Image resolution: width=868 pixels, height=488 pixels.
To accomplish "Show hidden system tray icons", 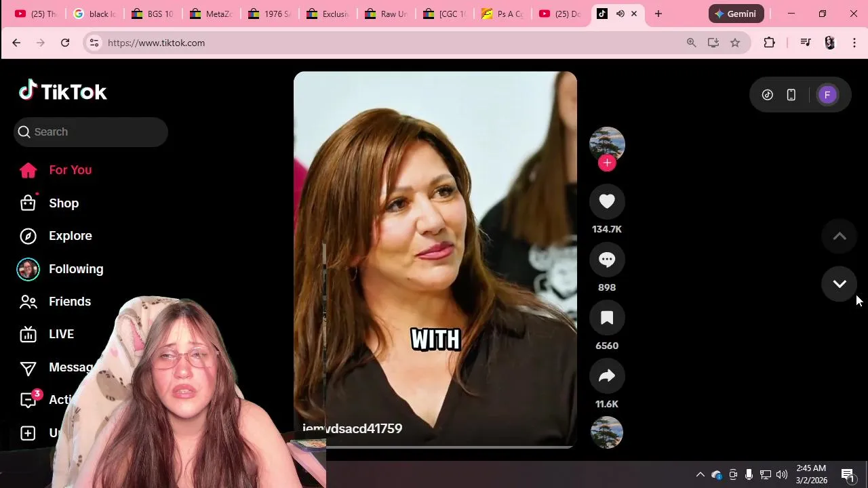I will point(700,474).
